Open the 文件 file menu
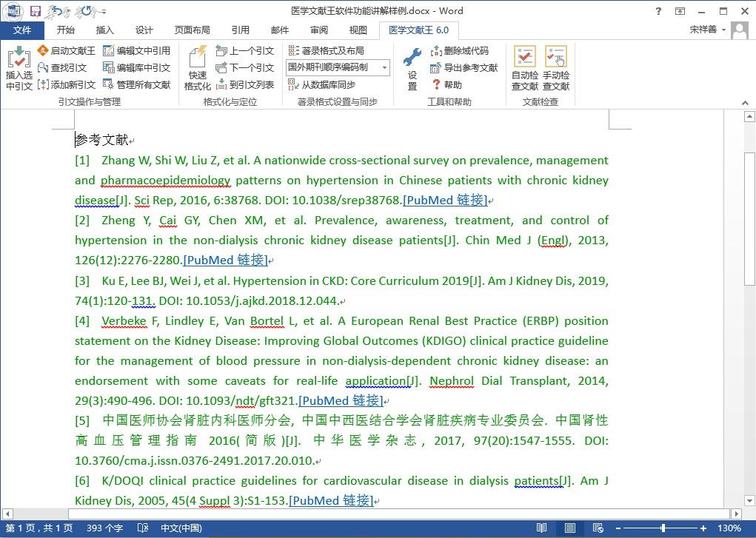756x538 pixels. 22,30
